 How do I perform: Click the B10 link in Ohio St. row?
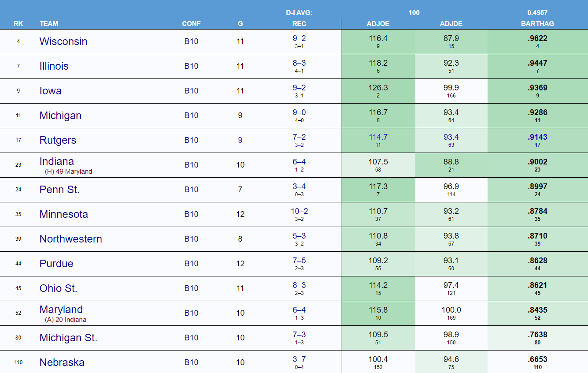[x=191, y=288]
